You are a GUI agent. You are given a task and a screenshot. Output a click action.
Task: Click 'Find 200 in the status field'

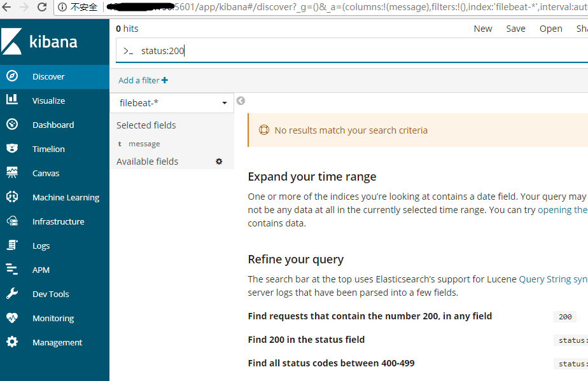(x=306, y=340)
